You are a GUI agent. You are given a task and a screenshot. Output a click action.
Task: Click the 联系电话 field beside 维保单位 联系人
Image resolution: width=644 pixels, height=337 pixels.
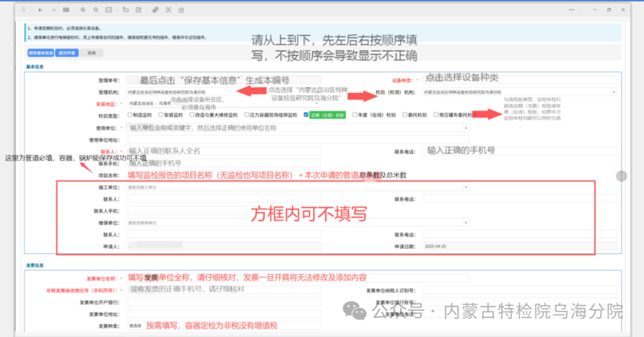point(521,235)
